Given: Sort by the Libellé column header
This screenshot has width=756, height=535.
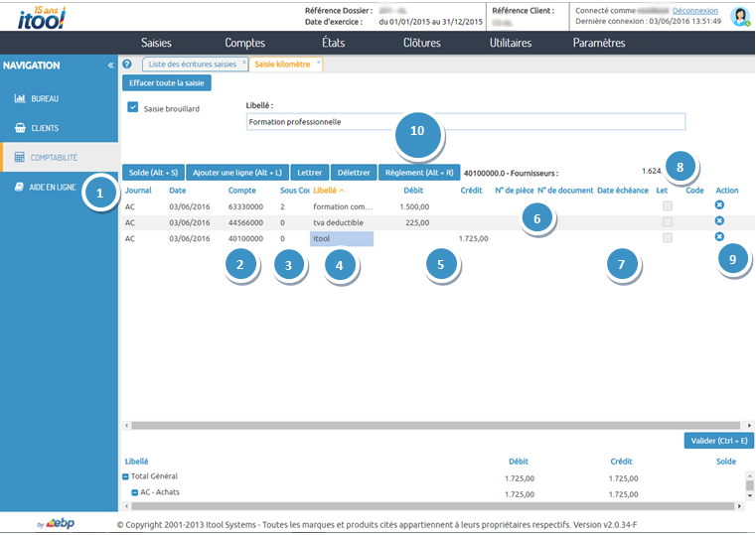Looking at the screenshot, I should tap(327, 190).
